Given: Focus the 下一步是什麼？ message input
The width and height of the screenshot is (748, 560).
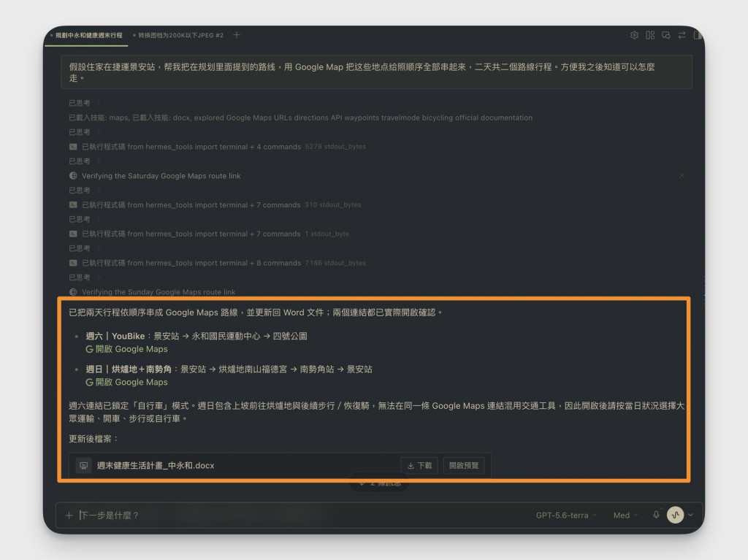Looking at the screenshot, I should coord(300,515).
